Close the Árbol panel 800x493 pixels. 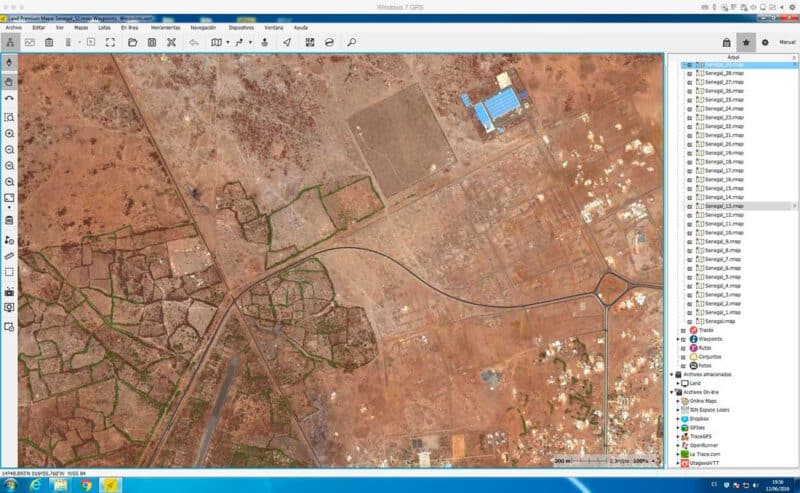794,58
